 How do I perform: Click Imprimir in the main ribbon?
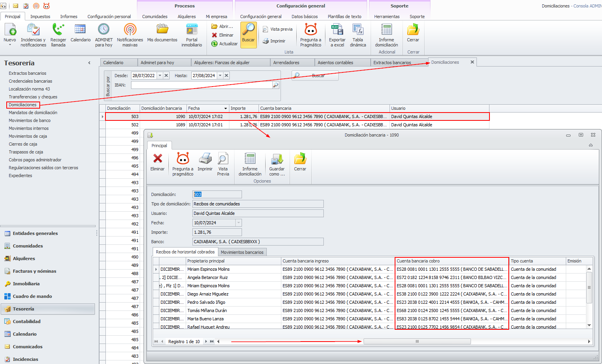pyautogui.click(x=274, y=41)
